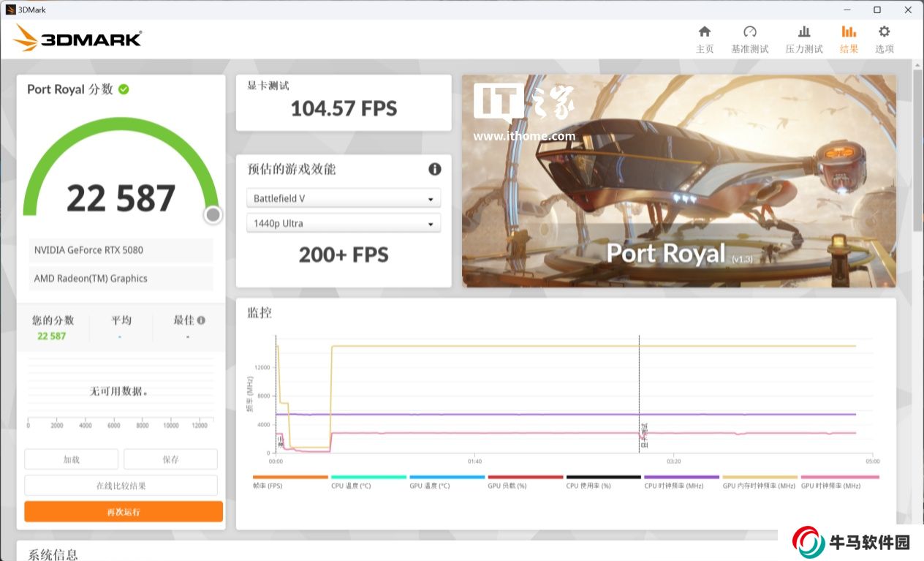
Task: Open Stress Tests (压力测试) icon
Action: click(x=803, y=32)
